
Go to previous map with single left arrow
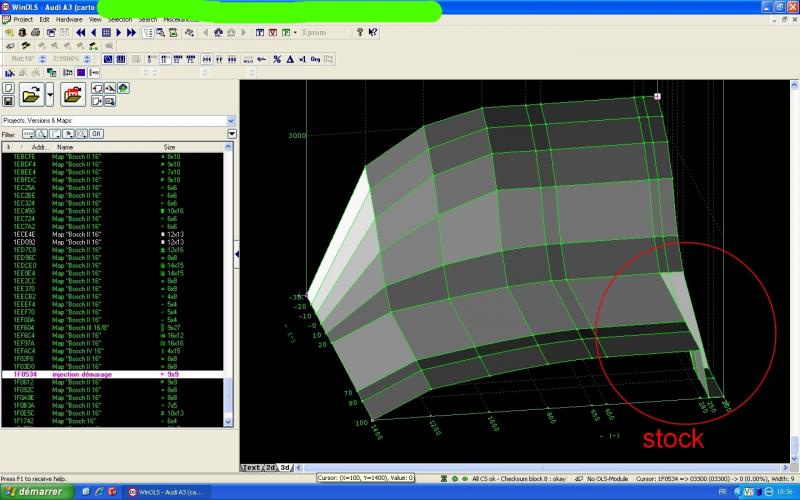click(93, 33)
